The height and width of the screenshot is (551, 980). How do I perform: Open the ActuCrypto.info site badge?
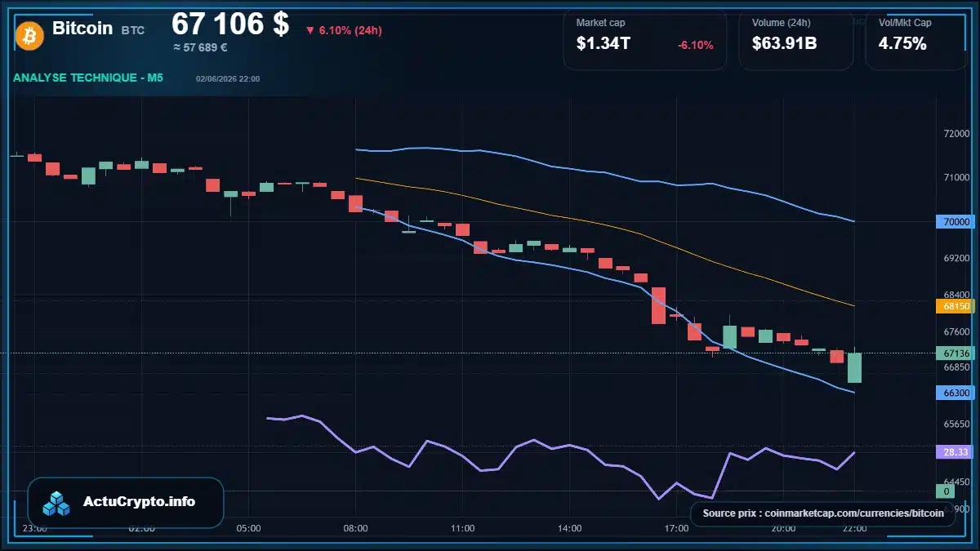coord(126,502)
